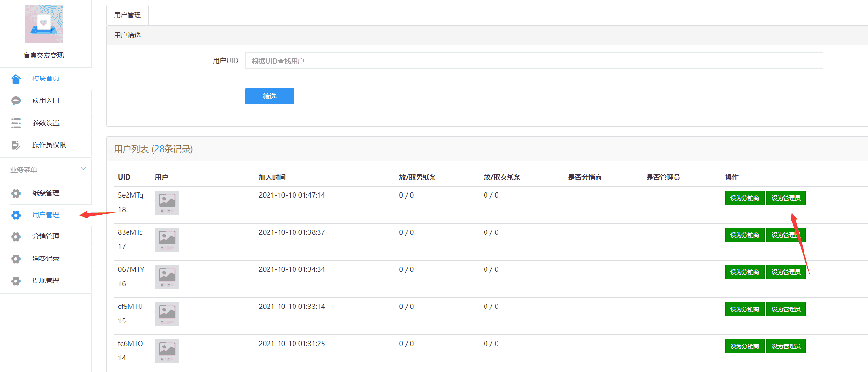This screenshot has width=868, height=372.
Task: Set user cf5MTU as 管理员
Action: (786, 309)
